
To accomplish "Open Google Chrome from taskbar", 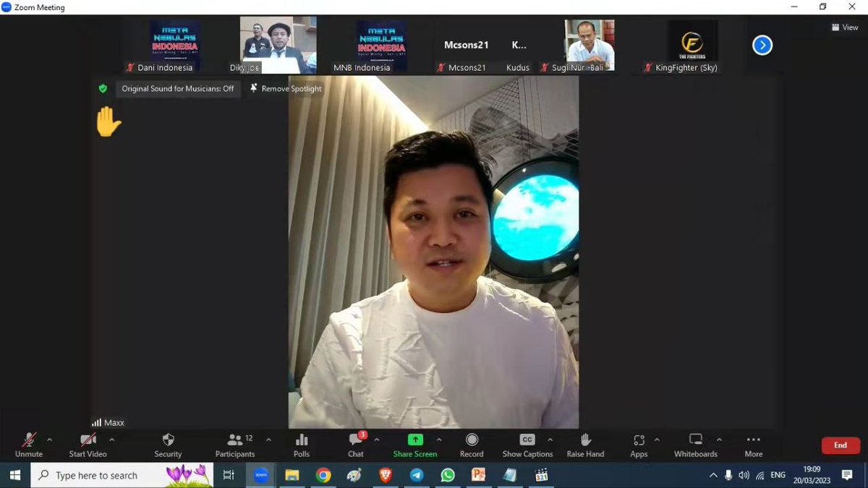I will point(323,475).
